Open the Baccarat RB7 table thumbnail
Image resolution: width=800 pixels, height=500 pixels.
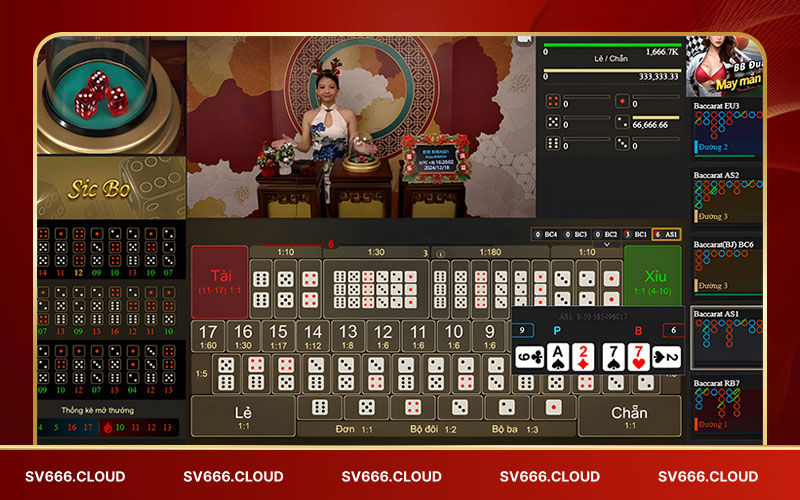coord(728,407)
